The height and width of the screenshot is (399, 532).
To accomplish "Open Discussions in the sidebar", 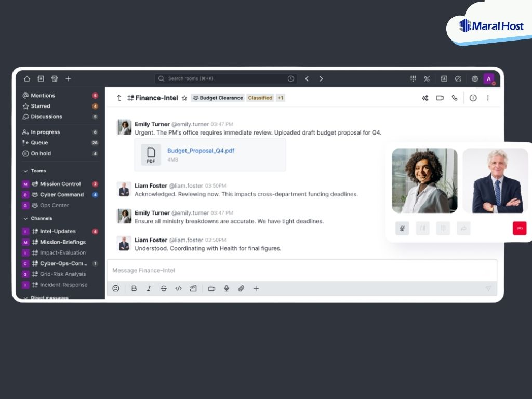I will pyautogui.click(x=60, y=117).
